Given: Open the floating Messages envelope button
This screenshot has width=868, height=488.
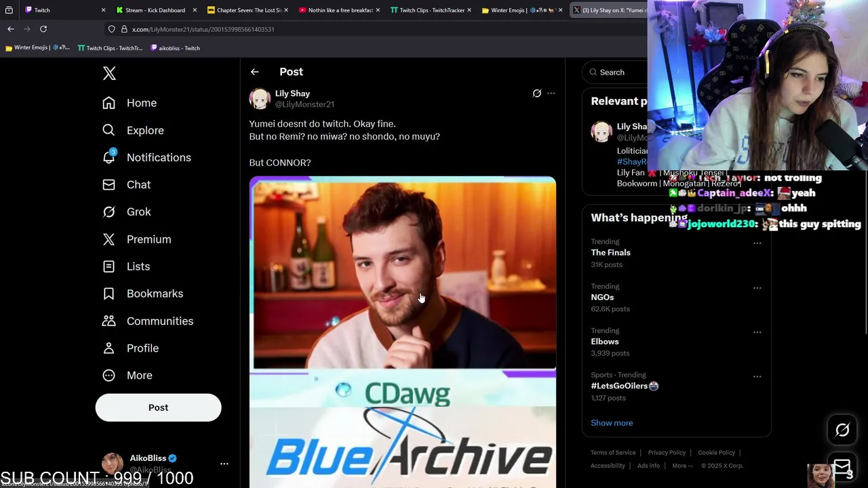Looking at the screenshot, I should 842,466.
